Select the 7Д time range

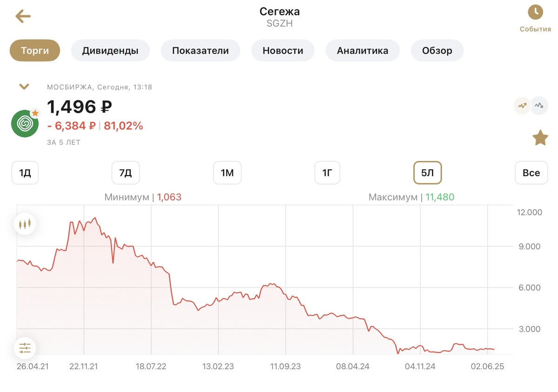tap(126, 173)
